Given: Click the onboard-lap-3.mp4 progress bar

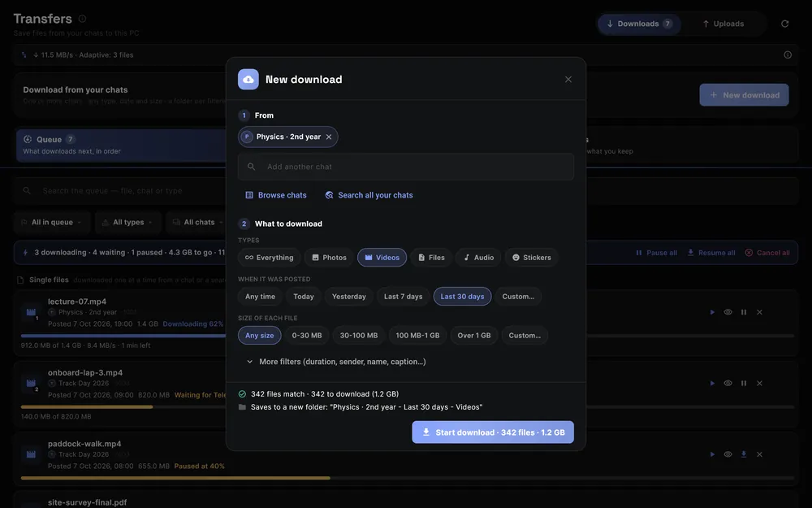Looking at the screenshot, I should [x=408, y=407].
